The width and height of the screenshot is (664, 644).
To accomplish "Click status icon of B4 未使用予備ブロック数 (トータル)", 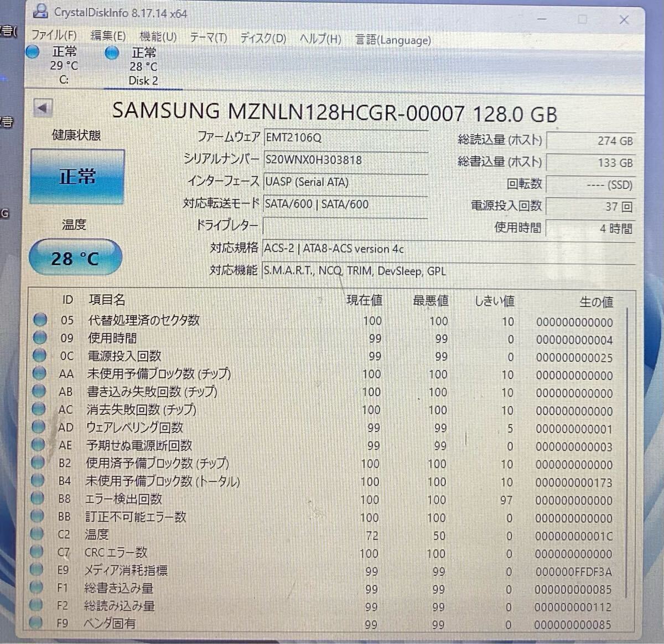I will click(38, 480).
